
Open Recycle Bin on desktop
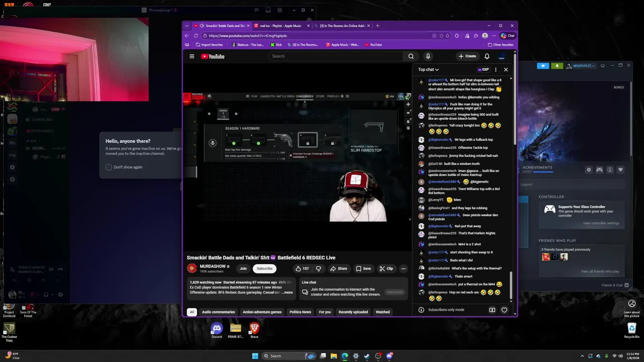tap(632, 330)
